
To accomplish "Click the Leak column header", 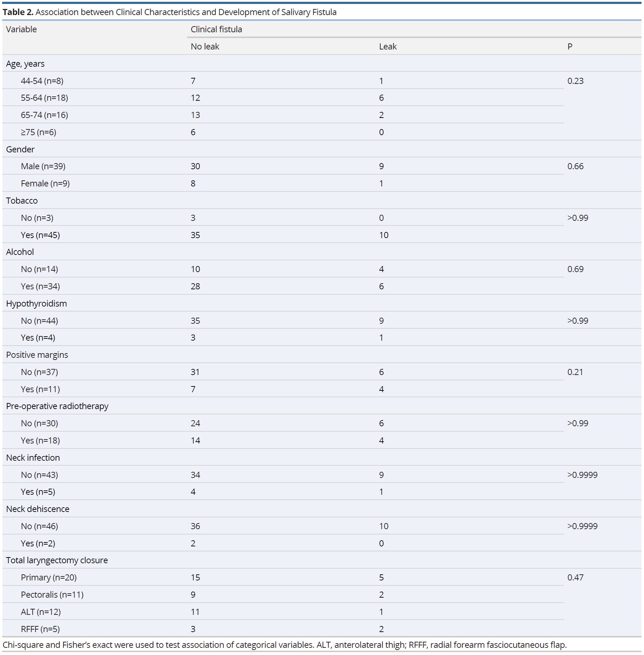I will pos(388,46).
